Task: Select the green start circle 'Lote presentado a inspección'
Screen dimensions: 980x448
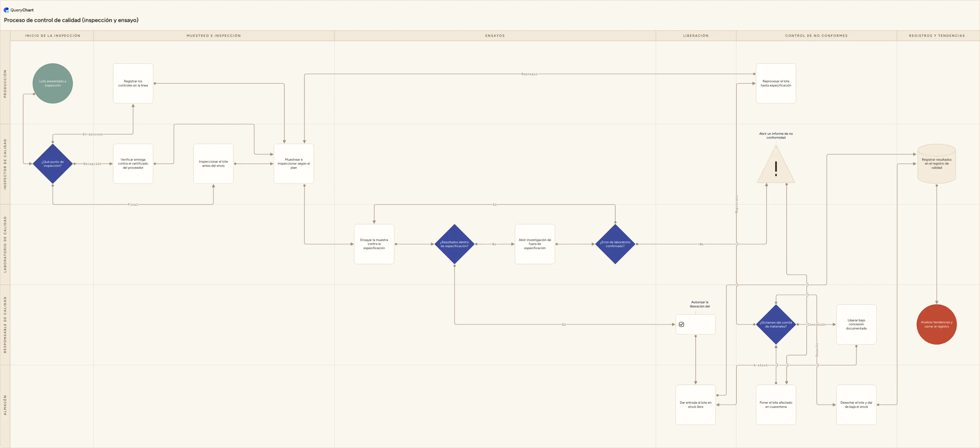Action: (53, 83)
